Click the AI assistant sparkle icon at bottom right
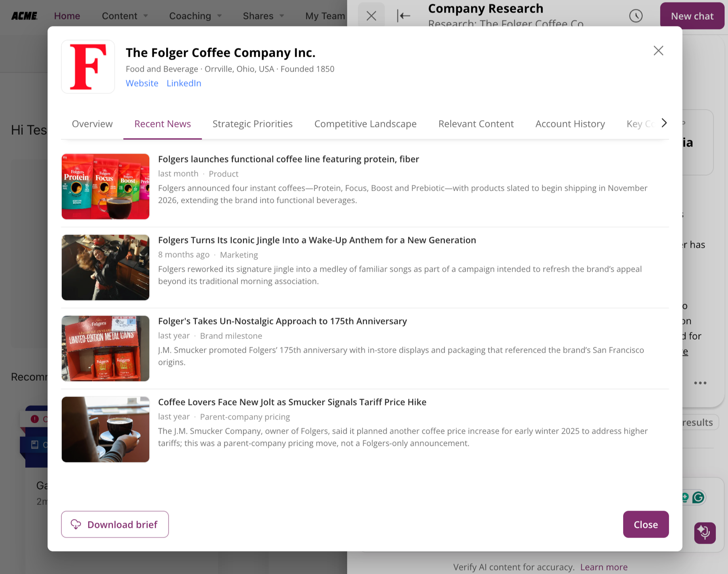 click(705, 533)
